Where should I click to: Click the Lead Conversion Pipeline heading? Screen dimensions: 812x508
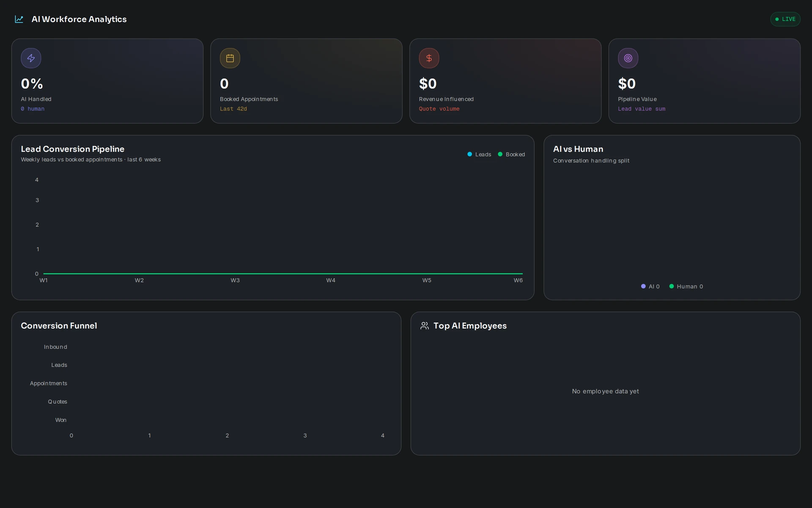[x=73, y=149]
